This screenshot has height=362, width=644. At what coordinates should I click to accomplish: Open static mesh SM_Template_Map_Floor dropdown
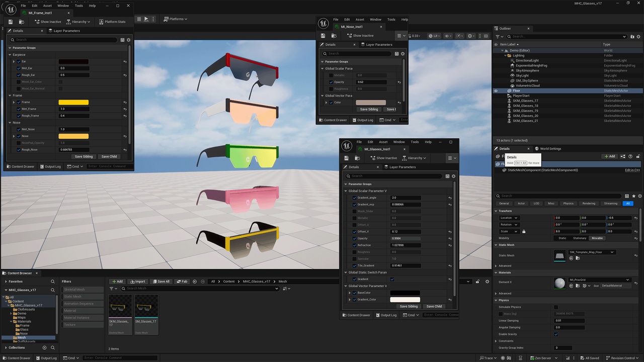point(592,252)
